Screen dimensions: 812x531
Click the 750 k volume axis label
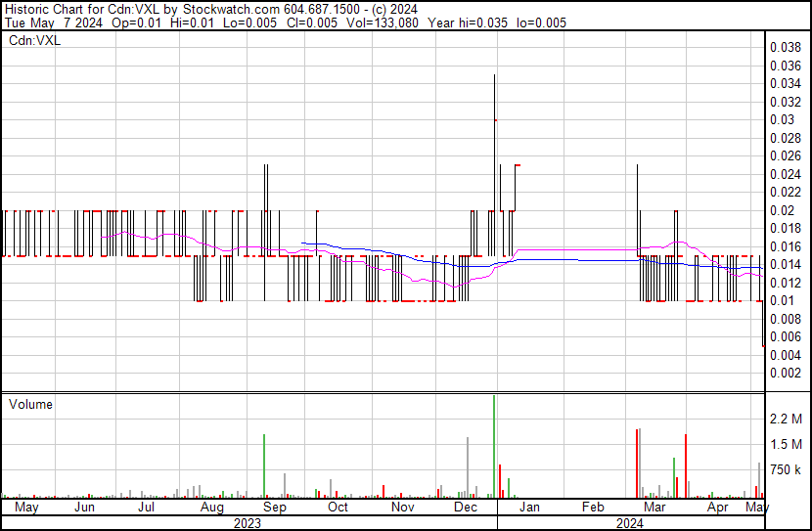pos(786,470)
